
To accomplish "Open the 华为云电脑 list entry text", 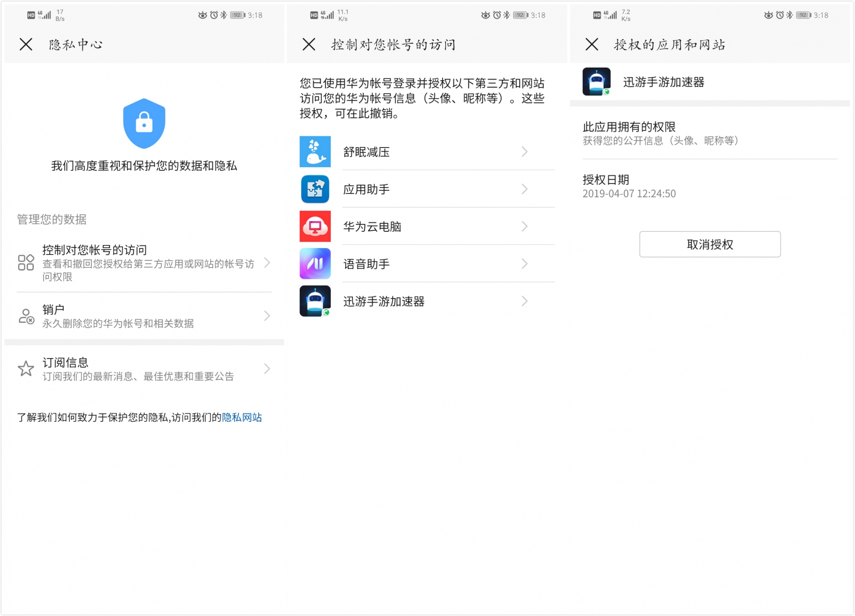I will [x=372, y=227].
